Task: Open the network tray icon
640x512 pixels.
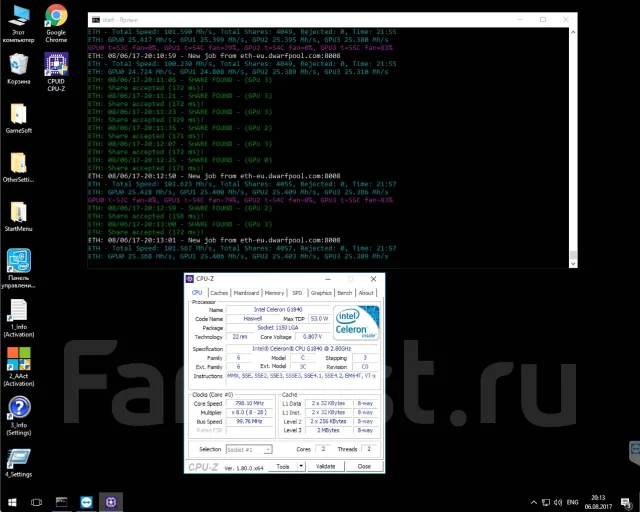Action: [546, 502]
